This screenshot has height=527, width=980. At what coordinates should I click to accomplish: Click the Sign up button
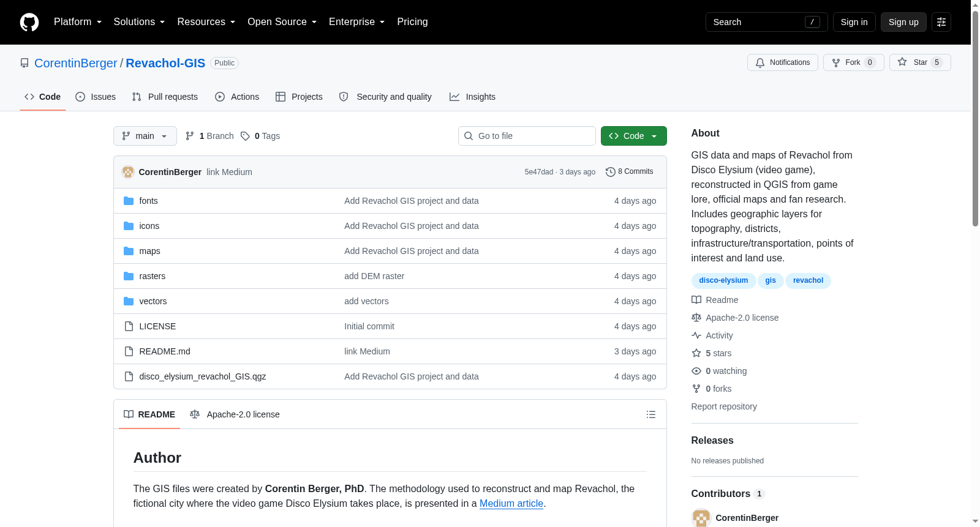(x=903, y=22)
